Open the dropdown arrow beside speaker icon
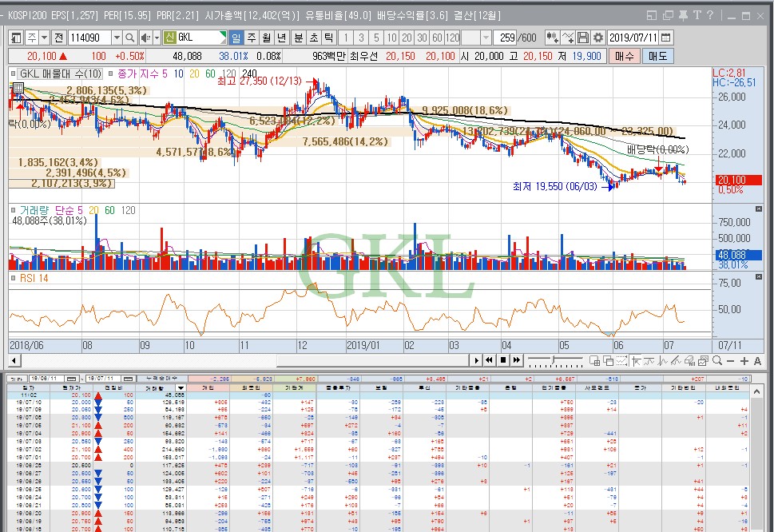The height and width of the screenshot is (532, 774). (x=157, y=38)
